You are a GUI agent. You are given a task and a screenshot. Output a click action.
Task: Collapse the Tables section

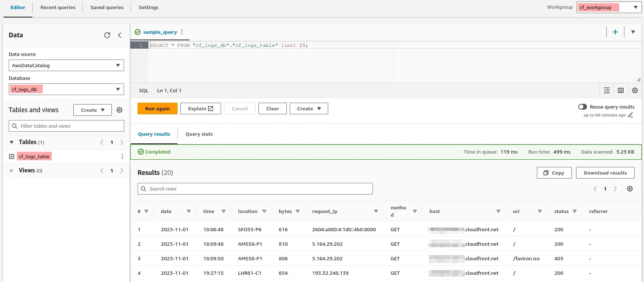pyautogui.click(x=12, y=142)
